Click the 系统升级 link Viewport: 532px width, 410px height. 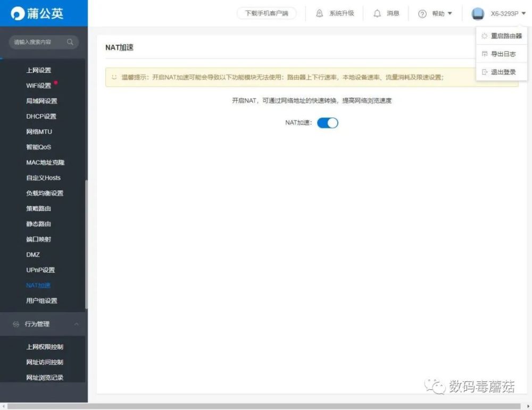[342, 13]
